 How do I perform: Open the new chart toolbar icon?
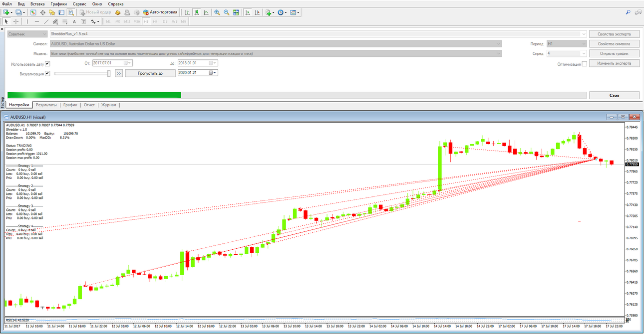[6, 12]
